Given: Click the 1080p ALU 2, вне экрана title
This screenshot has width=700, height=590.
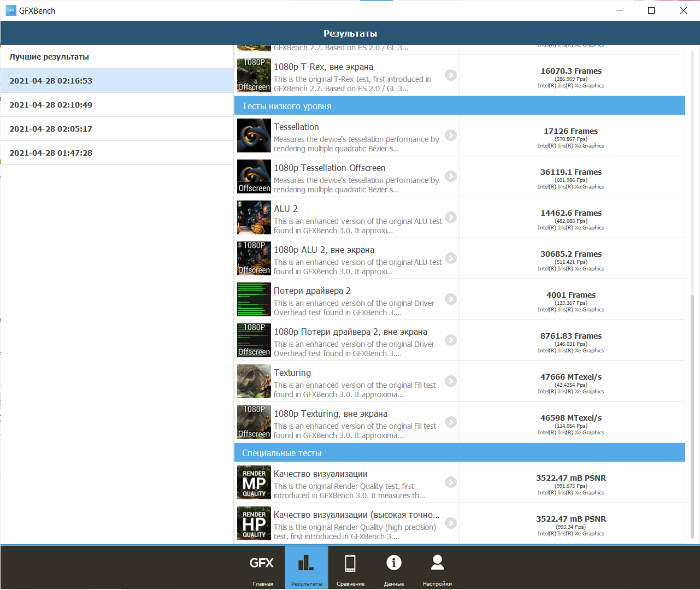Looking at the screenshot, I should 324,250.
